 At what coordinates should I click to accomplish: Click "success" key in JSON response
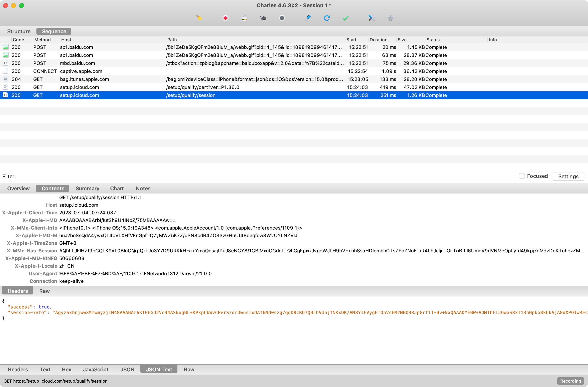click(20, 307)
